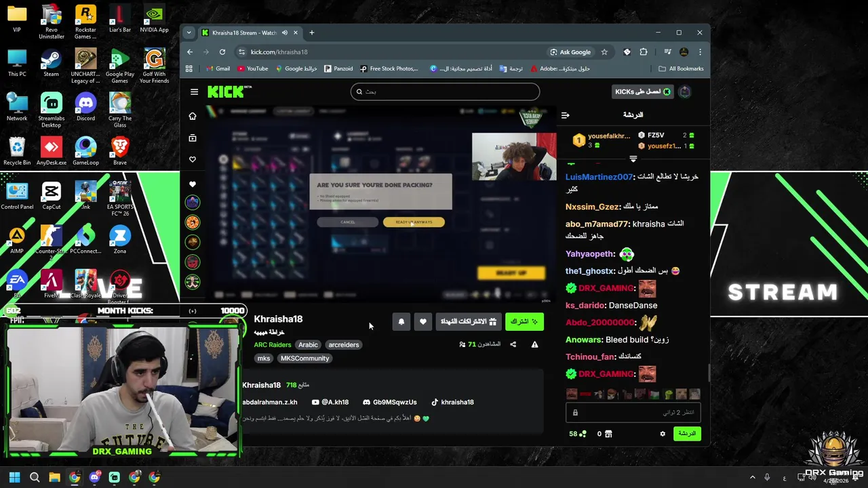Open the Brave browser desktop icon
Screen dimensions: 868x488
click(119, 152)
